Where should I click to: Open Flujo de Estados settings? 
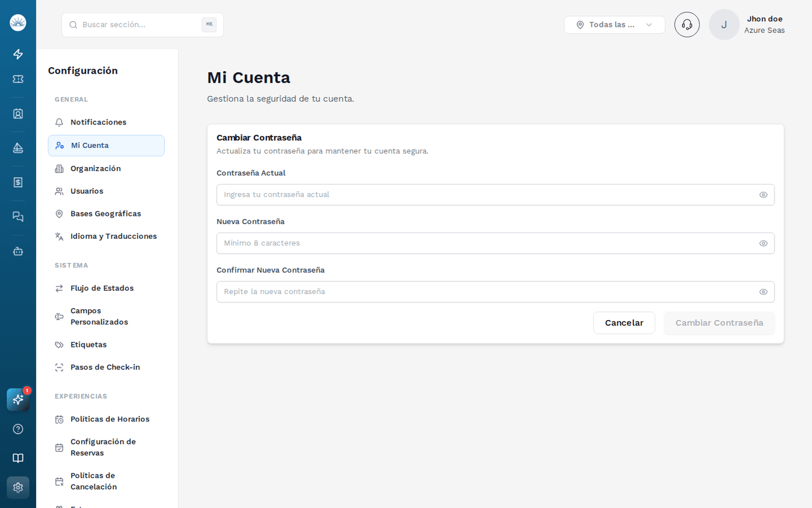coord(106,288)
